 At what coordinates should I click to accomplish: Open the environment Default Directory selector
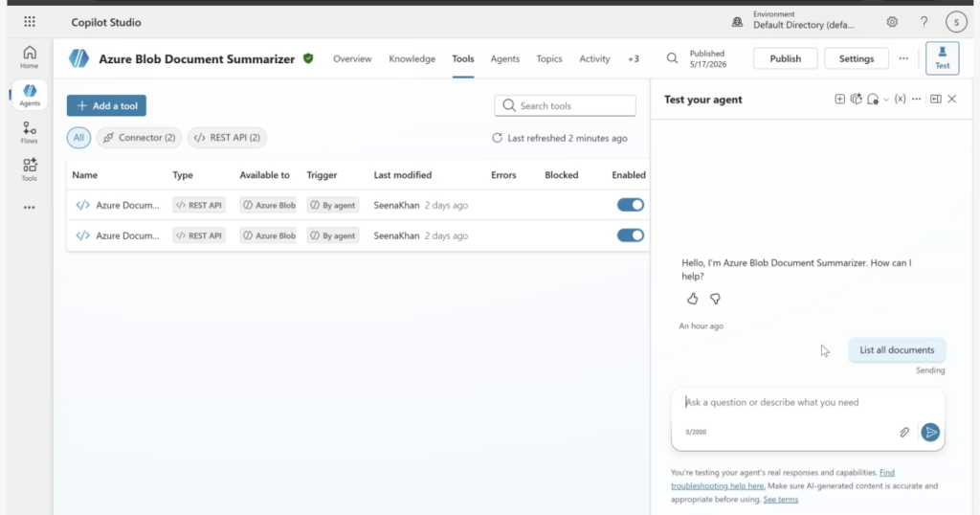click(x=803, y=20)
